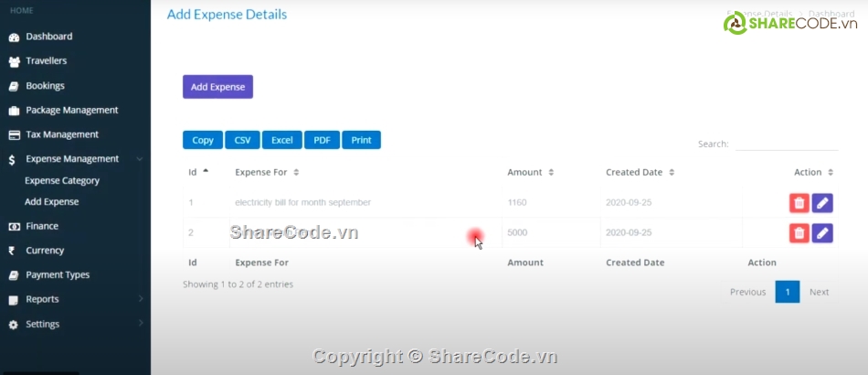The height and width of the screenshot is (375, 868).
Task: Sort by Expense For column arrows
Action: [296, 172]
